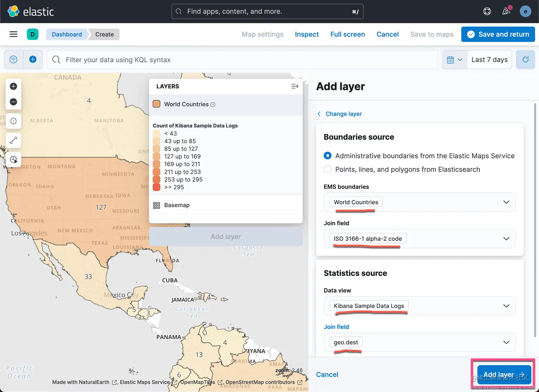This screenshot has width=539, height=392.
Task: Click the World Countries layer color swatch
Action: (156, 104)
